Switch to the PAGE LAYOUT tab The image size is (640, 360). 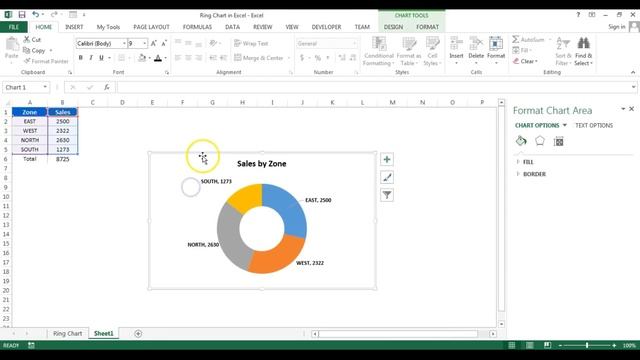pyautogui.click(x=151, y=27)
